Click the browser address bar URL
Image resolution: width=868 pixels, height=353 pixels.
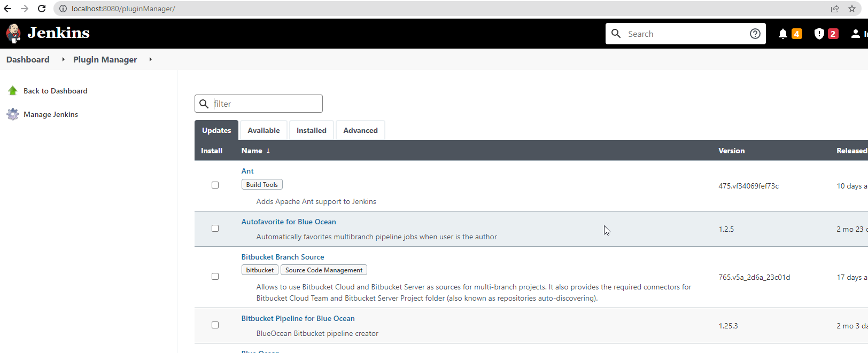point(123,9)
